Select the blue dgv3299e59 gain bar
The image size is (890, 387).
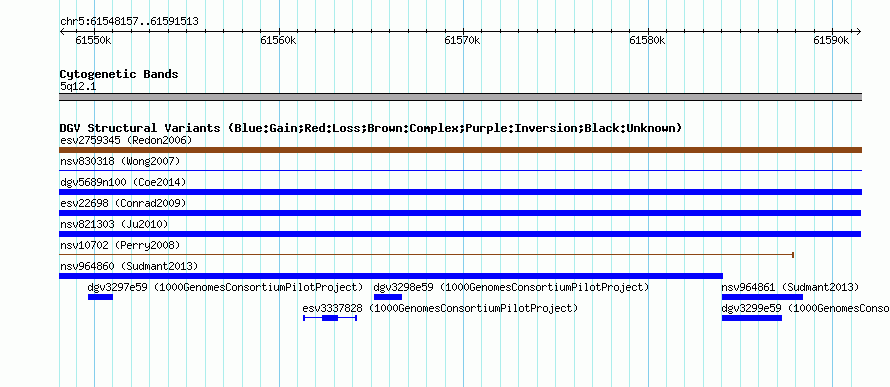(752, 318)
